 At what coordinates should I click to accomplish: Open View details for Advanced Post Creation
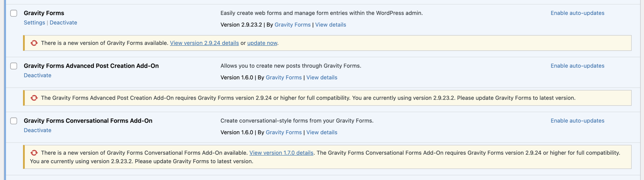(322, 77)
